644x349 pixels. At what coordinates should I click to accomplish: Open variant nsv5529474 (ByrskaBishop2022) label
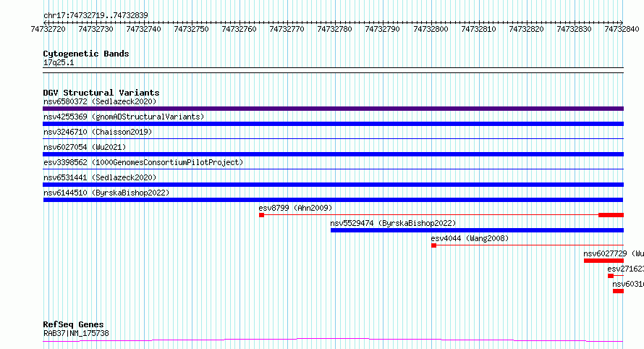tap(393, 223)
